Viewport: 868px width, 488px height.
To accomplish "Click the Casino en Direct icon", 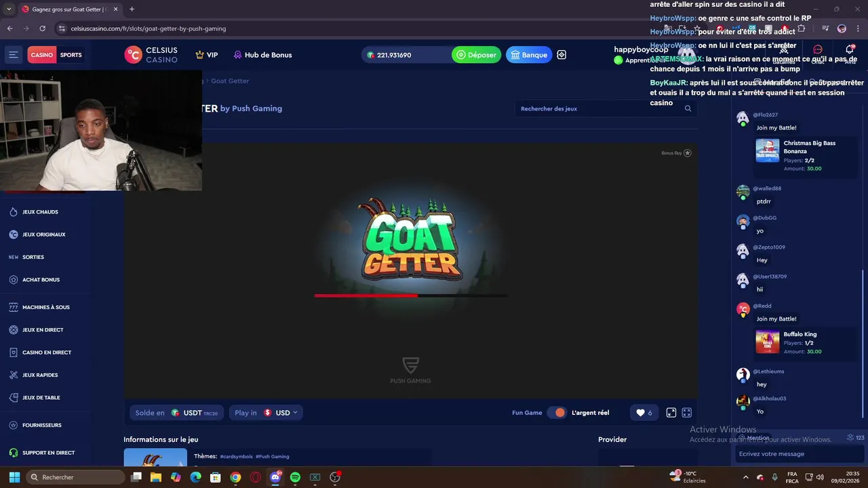I will (14, 352).
